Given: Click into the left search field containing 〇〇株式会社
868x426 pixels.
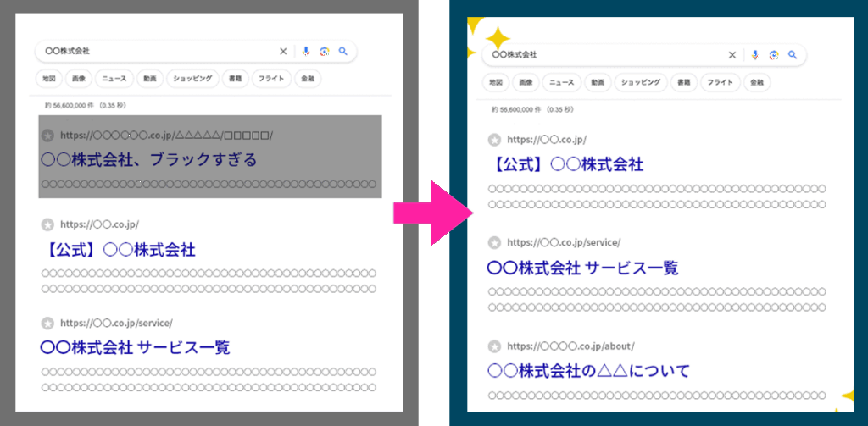Looking at the screenshot, I should (153, 51).
